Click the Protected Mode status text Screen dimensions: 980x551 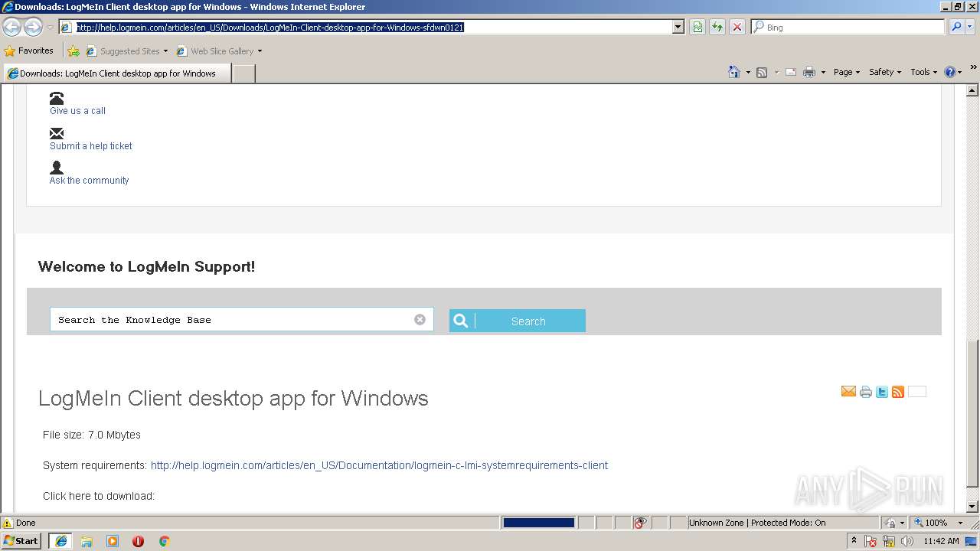click(x=757, y=523)
